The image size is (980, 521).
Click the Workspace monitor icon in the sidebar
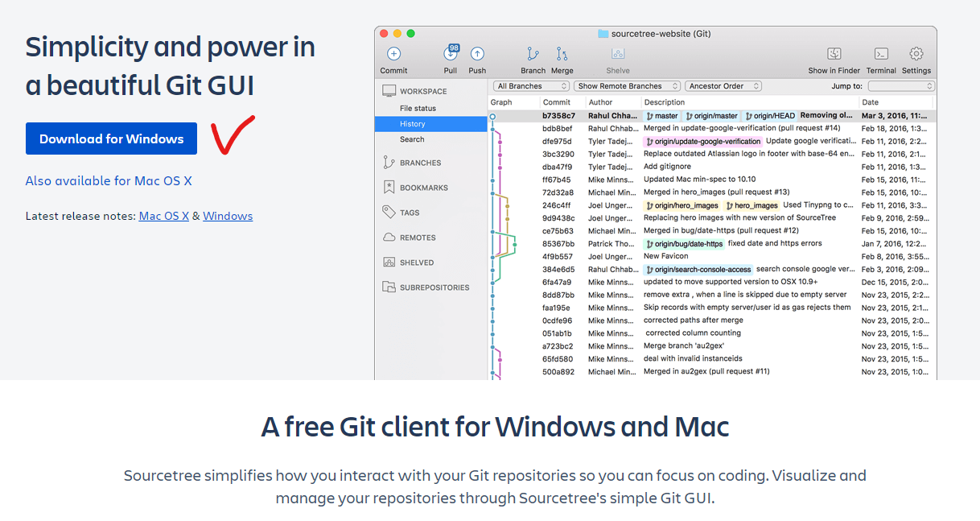[x=389, y=91]
